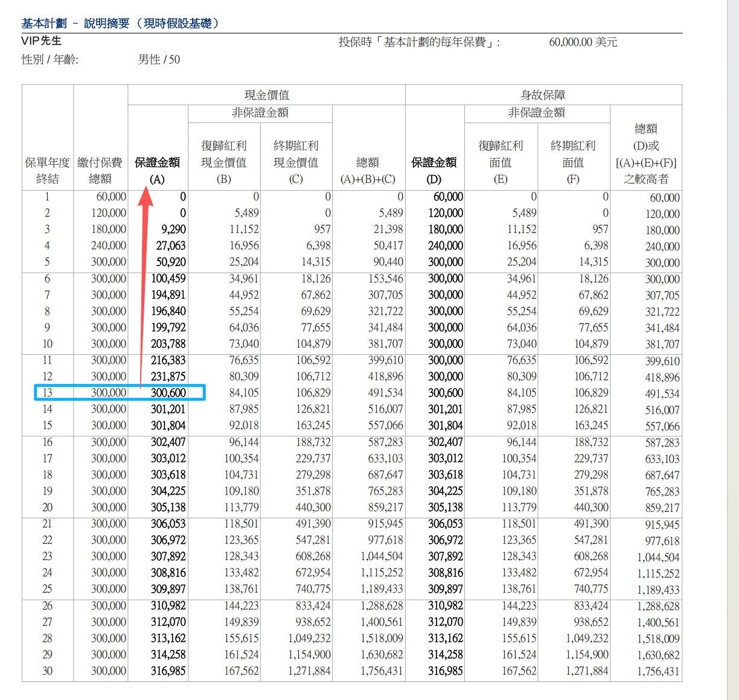Click year 7 guaranteed cash value 194,891
The image size is (739, 700).
168,295
